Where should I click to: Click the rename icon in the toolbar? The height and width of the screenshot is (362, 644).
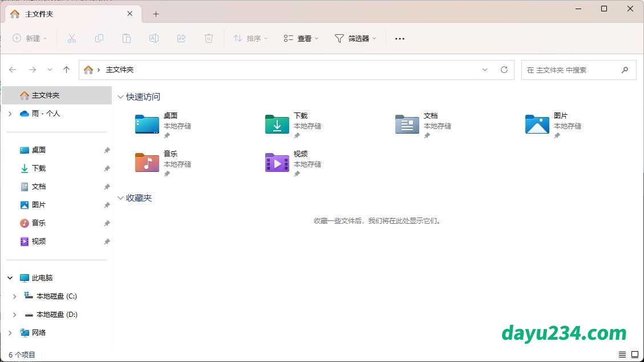tap(154, 38)
